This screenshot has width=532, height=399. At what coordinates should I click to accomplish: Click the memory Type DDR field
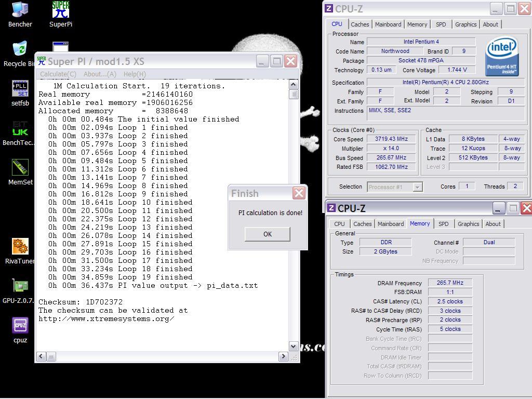tap(386, 242)
